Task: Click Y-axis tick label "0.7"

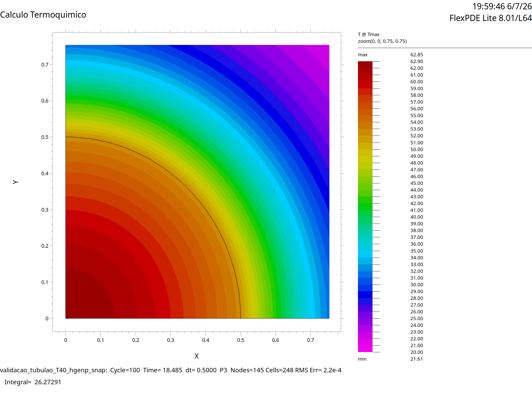Action: pyautogui.click(x=45, y=65)
